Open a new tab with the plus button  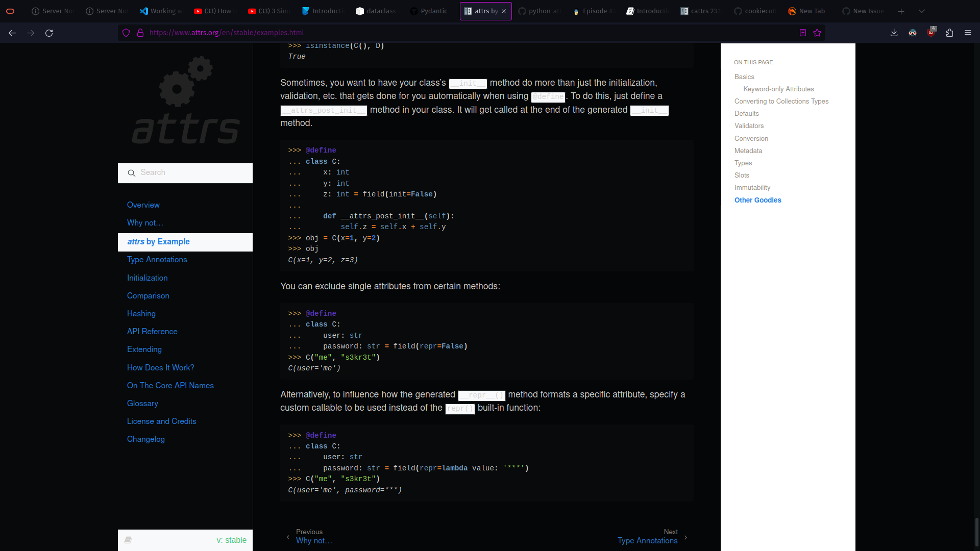tap(901, 11)
